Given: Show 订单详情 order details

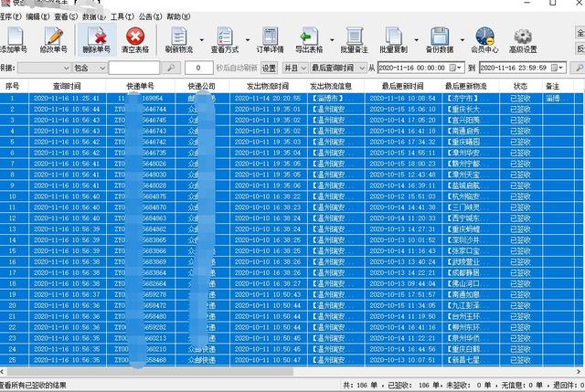Looking at the screenshot, I should [x=271, y=40].
